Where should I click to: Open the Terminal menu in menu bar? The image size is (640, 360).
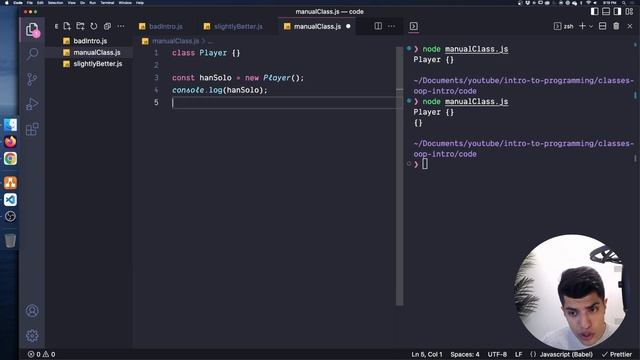click(107, 2)
